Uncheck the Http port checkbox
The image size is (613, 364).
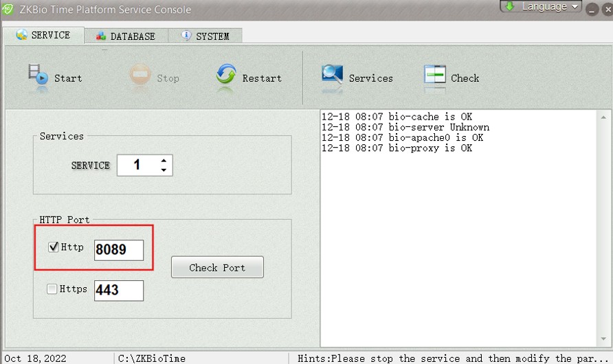click(53, 247)
